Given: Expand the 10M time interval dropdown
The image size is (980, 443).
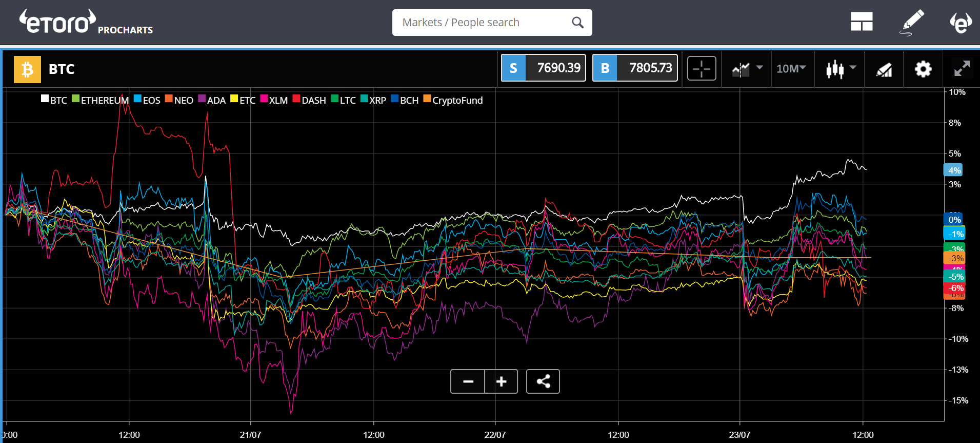Looking at the screenshot, I should (791, 69).
